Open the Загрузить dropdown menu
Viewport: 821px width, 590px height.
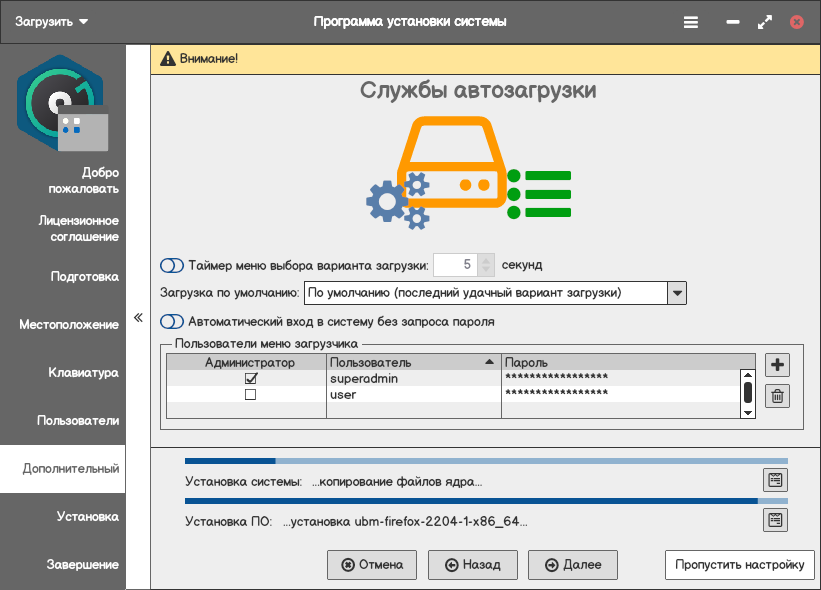(52, 21)
